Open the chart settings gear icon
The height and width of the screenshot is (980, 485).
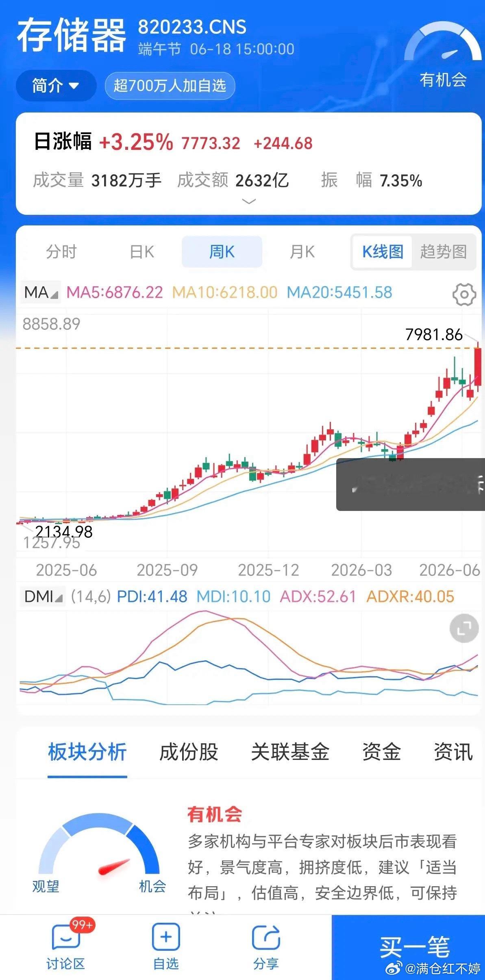464,294
